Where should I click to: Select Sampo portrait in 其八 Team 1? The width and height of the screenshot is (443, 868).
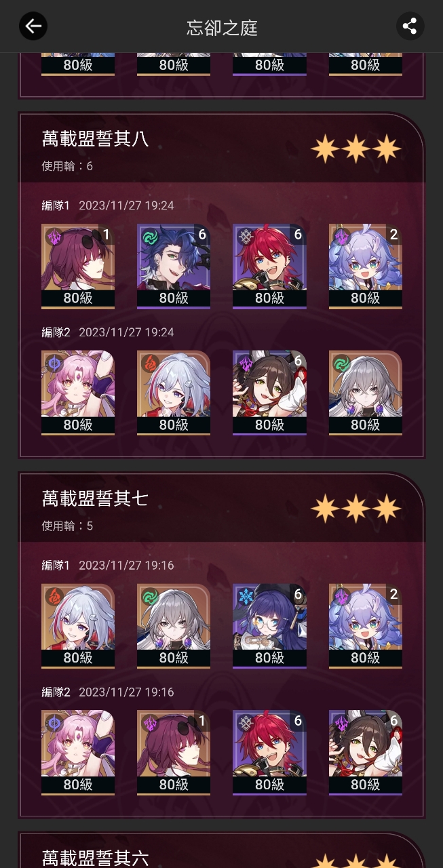174,266
